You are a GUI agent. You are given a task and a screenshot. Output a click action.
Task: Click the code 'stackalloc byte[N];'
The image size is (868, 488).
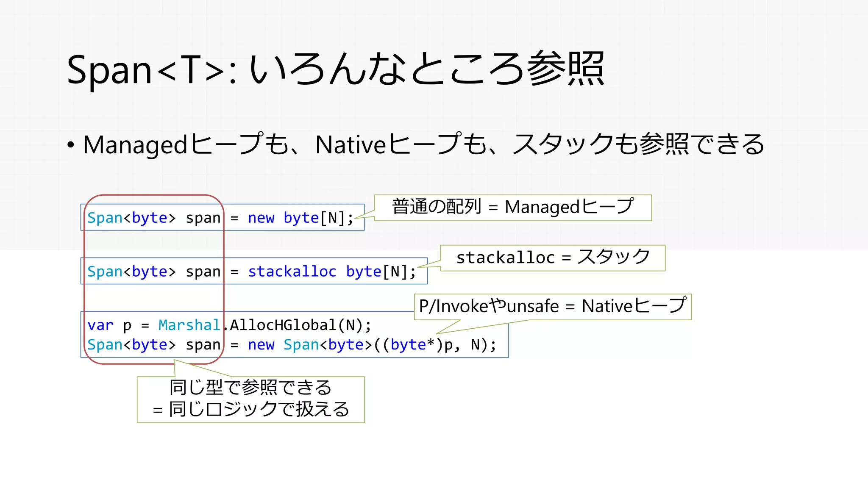tap(332, 272)
